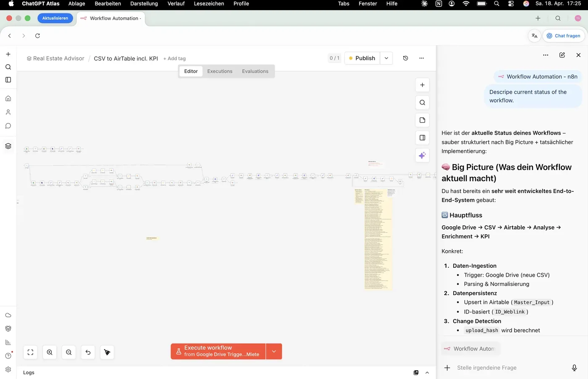
Task: Go to n8n Home overview icon
Action: 8,99
